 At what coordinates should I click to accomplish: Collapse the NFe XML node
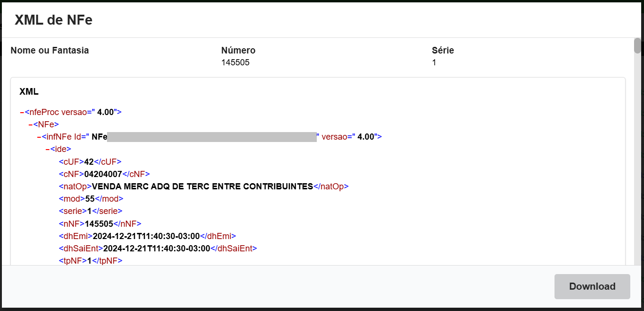coord(30,124)
